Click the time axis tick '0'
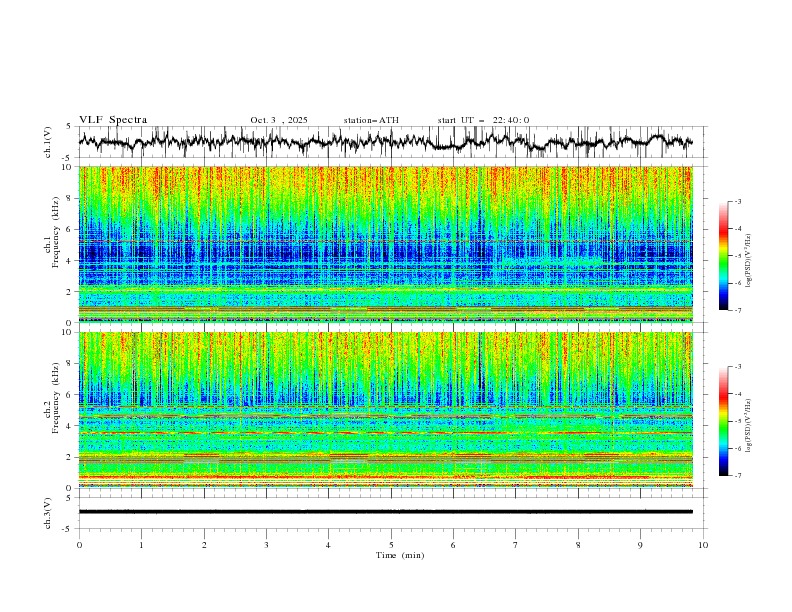This screenshot has height=612, width=792. (x=79, y=545)
